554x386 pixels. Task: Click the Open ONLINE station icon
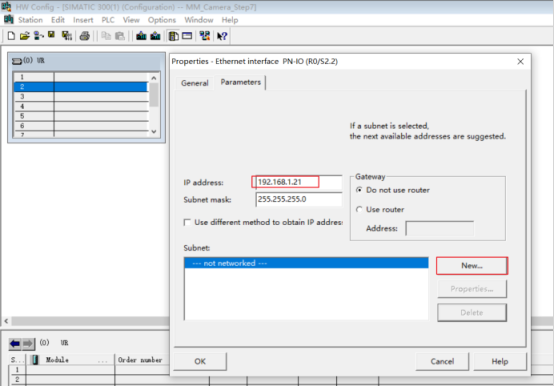coord(39,36)
